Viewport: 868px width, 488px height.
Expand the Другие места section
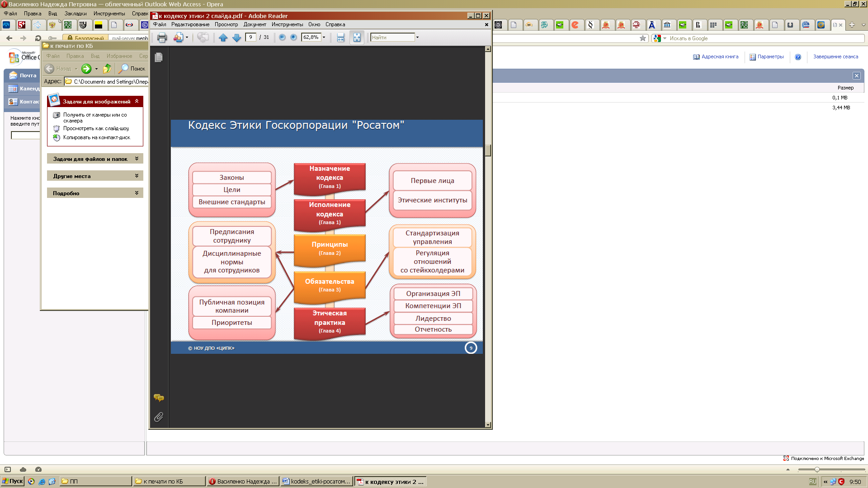point(137,176)
